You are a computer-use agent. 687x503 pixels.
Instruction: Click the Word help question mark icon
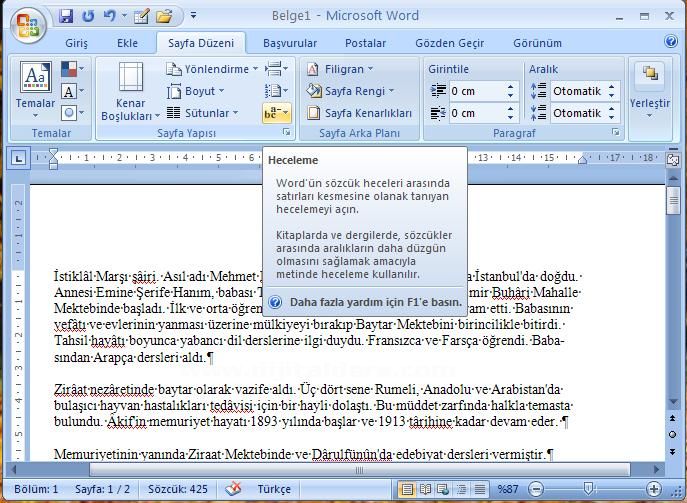pos(671,41)
